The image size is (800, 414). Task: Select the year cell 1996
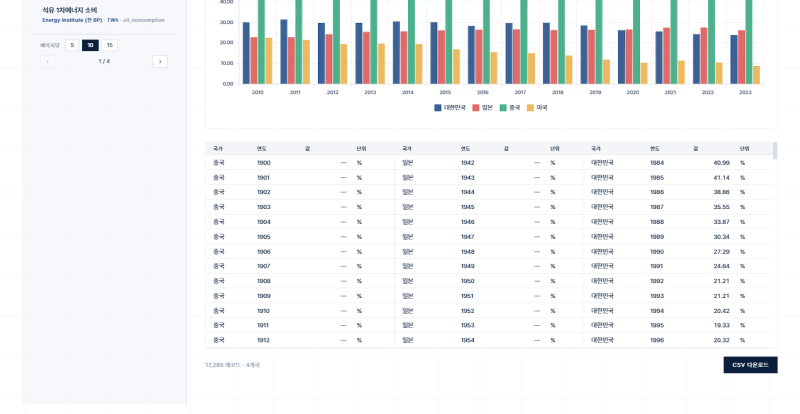657,340
